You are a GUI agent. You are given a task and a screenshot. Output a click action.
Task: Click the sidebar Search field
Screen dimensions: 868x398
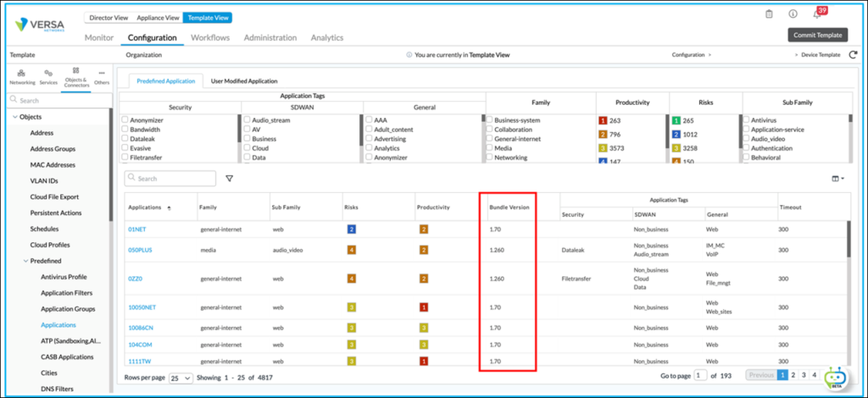[59, 101]
